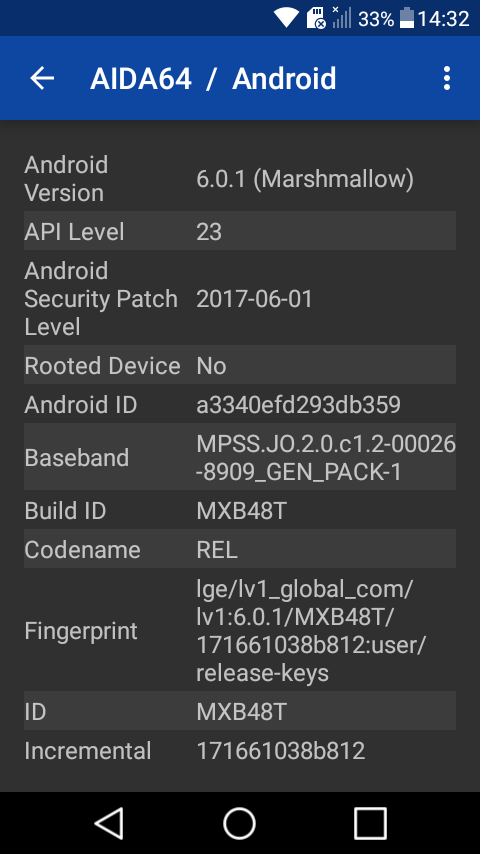Select the Android Security Patch Level row
480x854 pixels.
tap(240, 298)
